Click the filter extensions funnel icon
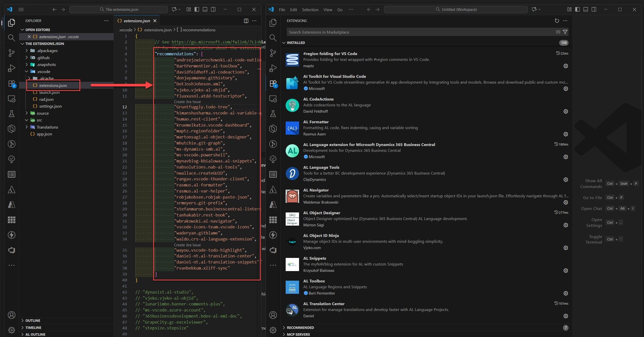The width and height of the screenshot is (644, 337). pos(565,32)
